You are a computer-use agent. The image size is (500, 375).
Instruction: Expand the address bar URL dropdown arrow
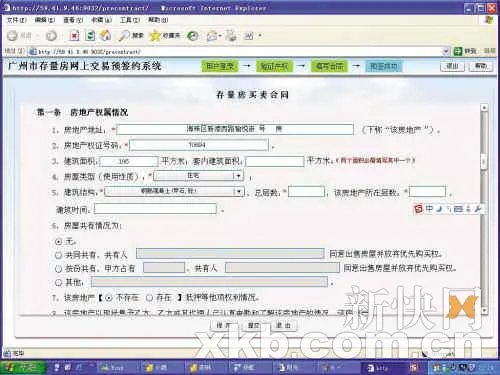445,51
